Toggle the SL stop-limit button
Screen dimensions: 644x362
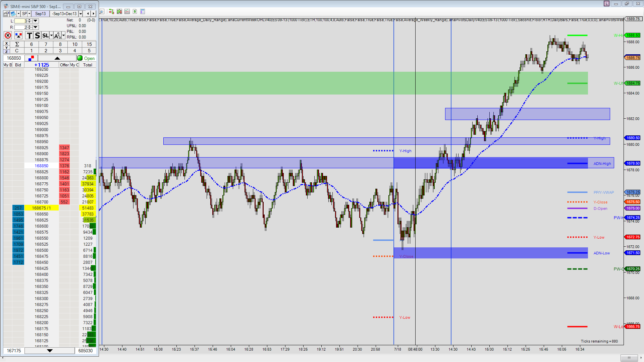[x=45, y=36]
